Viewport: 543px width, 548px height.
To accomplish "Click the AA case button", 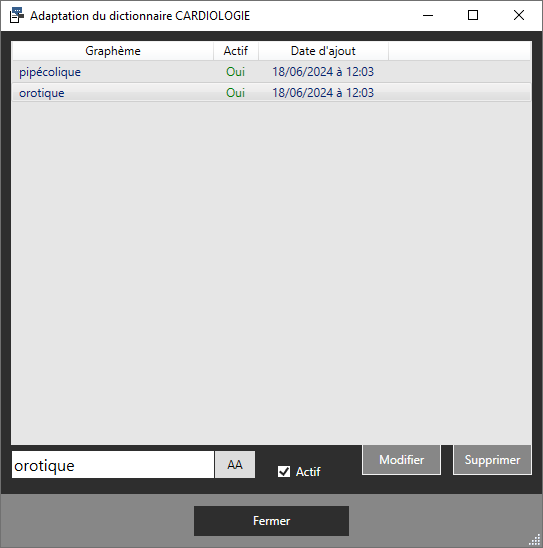I will coord(235,464).
